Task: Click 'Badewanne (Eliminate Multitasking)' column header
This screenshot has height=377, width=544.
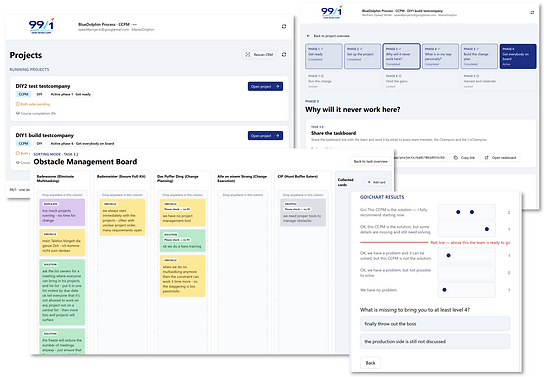Action: (55, 178)
